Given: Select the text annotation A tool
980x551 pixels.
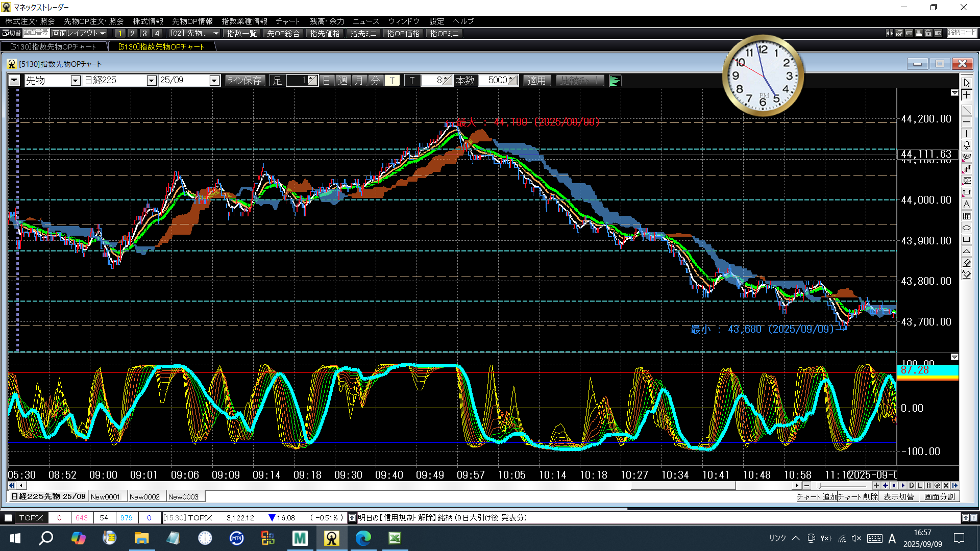Looking at the screenshot, I should (x=967, y=205).
